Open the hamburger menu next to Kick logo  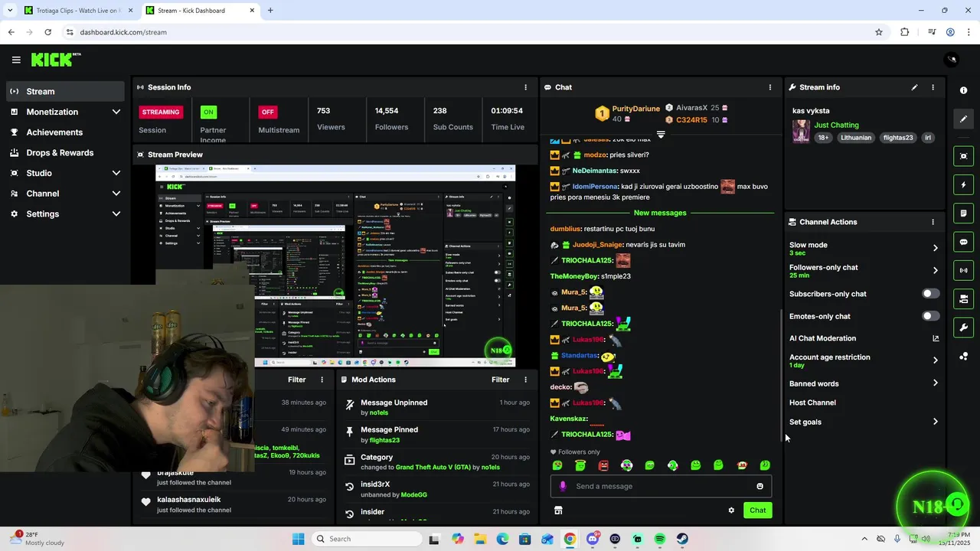tap(16, 60)
